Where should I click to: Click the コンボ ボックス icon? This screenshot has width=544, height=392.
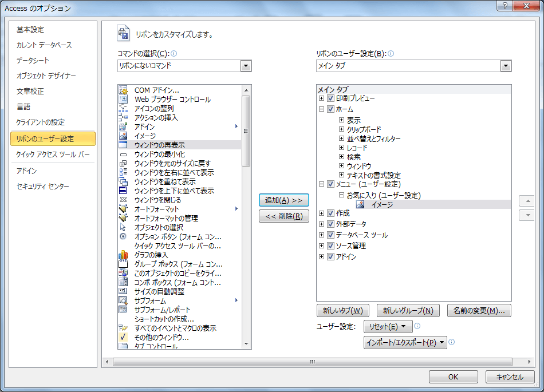click(123, 283)
